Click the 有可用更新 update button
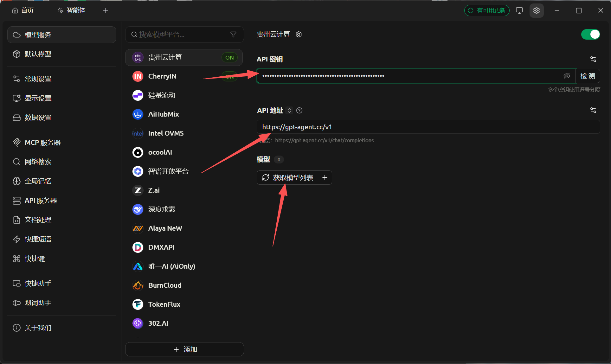The height and width of the screenshot is (364, 611). tap(487, 10)
